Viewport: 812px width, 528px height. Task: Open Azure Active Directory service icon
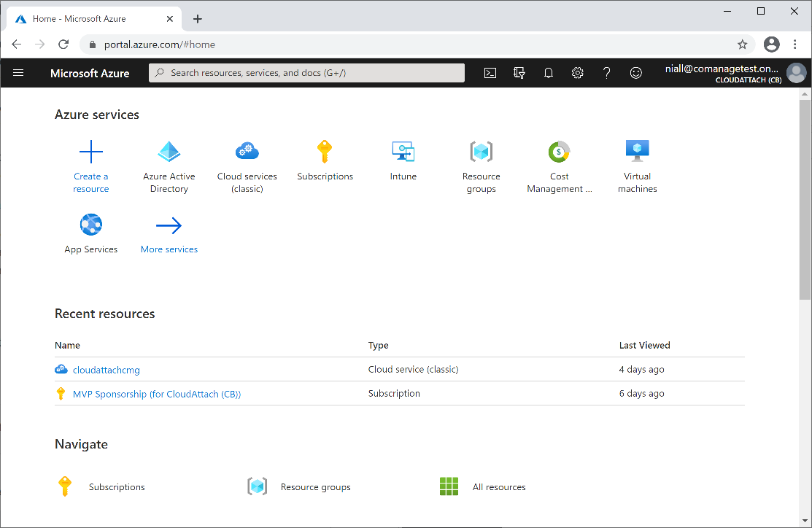coord(169,152)
